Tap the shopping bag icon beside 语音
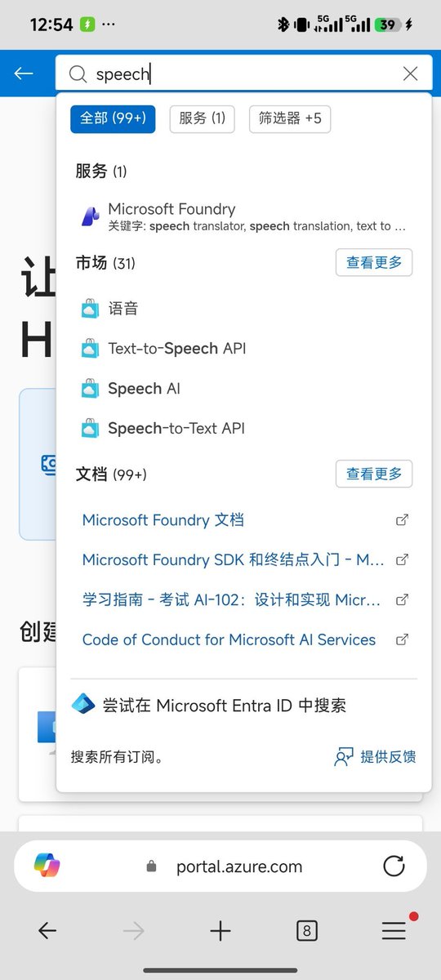The width and height of the screenshot is (441, 980). pyautogui.click(x=90, y=309)
